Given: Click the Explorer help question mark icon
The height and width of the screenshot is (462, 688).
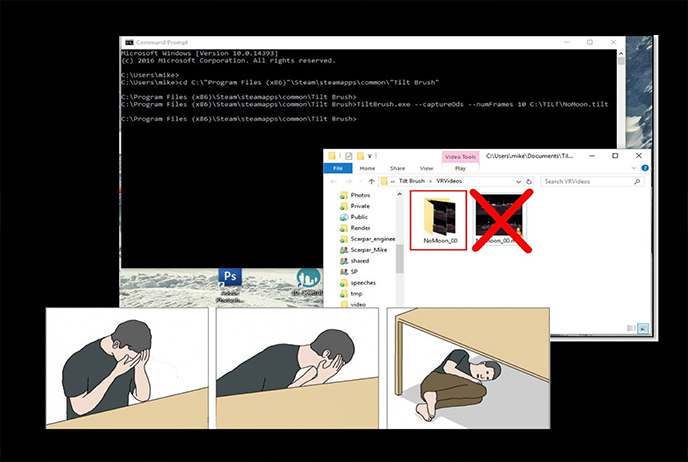Looking at the screenshot, I should (x=643, y=168).
